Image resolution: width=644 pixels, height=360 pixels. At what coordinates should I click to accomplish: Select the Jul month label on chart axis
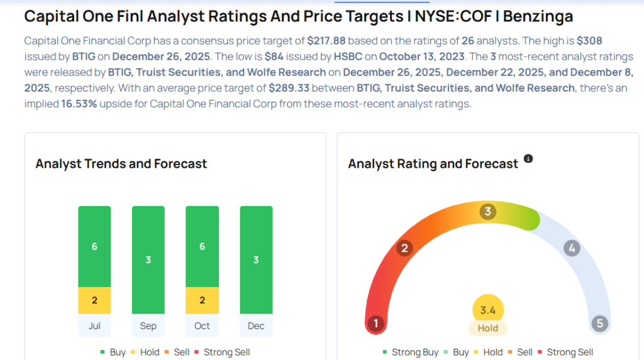point(94,326)
